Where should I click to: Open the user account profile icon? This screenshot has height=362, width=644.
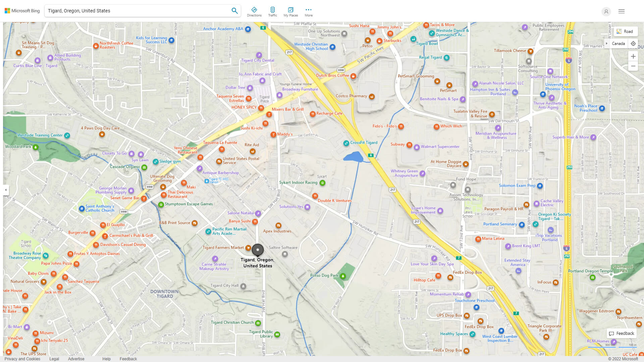(x=606, y=12)
